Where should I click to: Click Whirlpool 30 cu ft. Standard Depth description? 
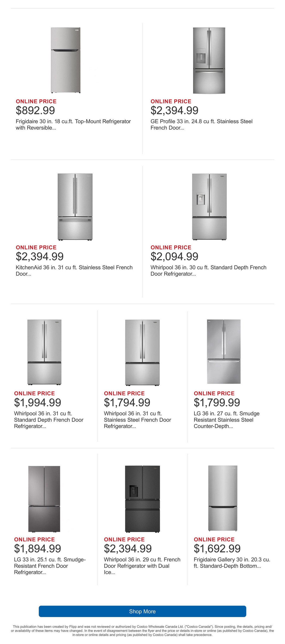208,270
